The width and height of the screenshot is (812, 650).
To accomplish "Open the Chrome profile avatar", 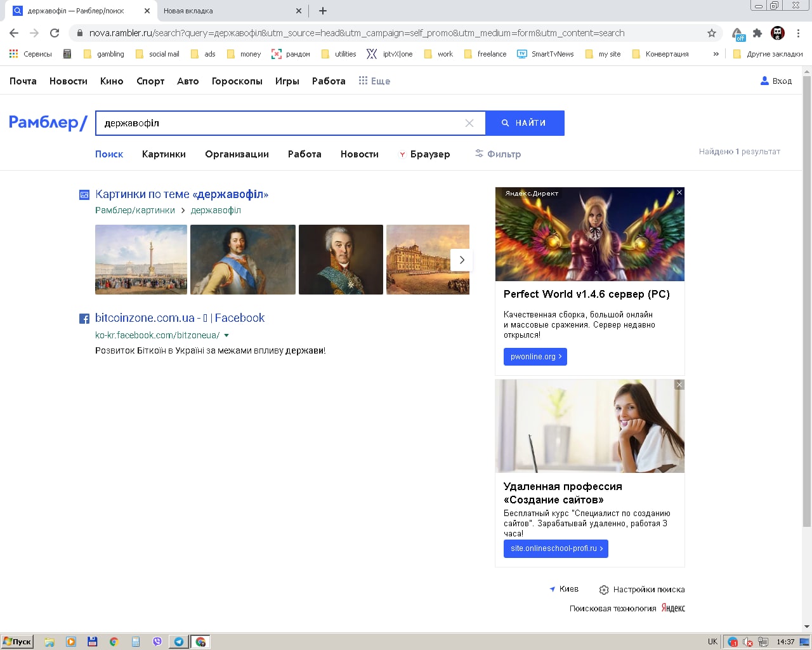I will [778, 33].
